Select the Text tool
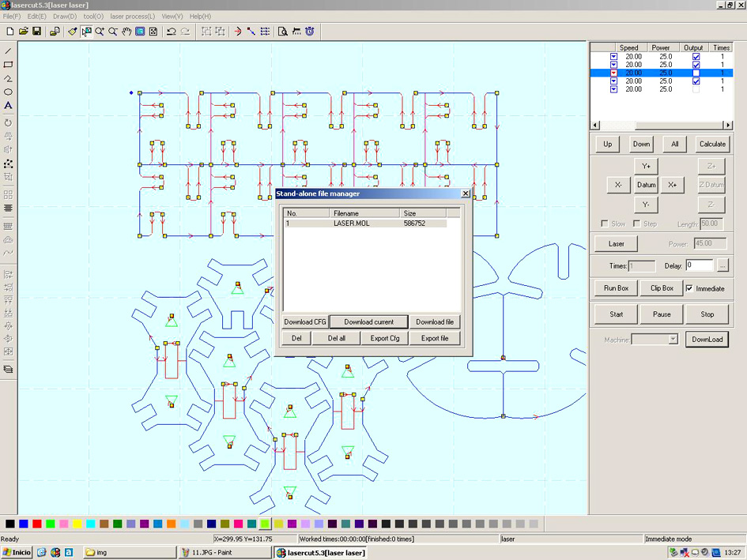 pyautogui.click(x=8, y=106)
